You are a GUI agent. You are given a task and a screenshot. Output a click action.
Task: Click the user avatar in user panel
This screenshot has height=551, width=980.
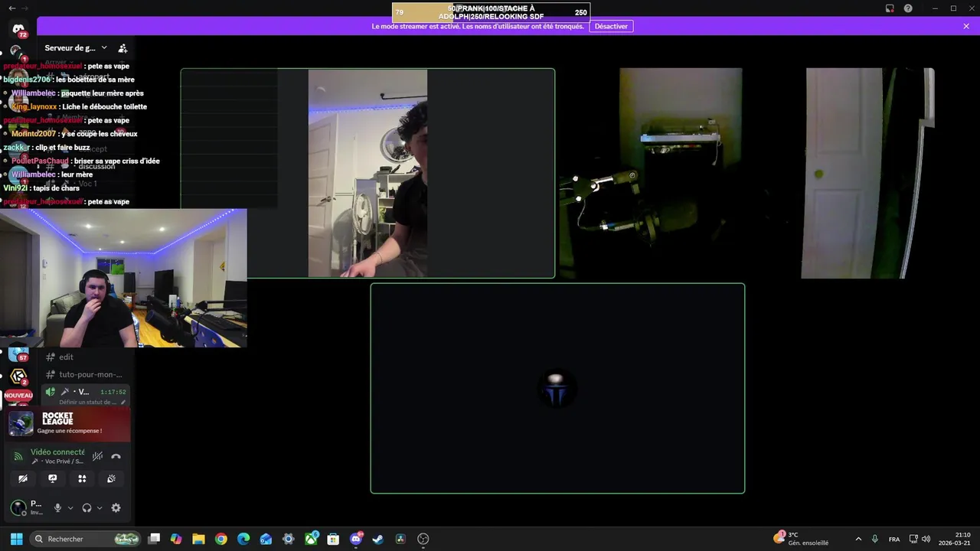click(x=18, y=507)
